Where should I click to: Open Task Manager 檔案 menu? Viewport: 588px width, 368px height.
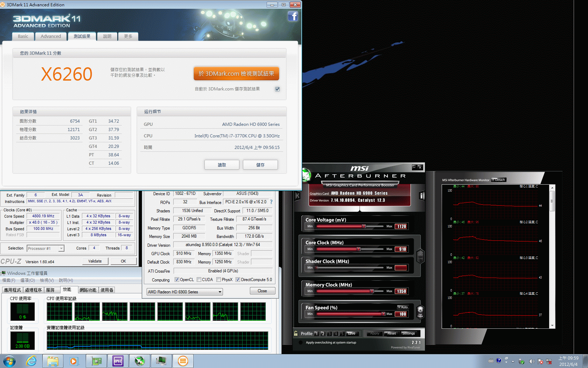pyautogui.click(x=9, y=280)
